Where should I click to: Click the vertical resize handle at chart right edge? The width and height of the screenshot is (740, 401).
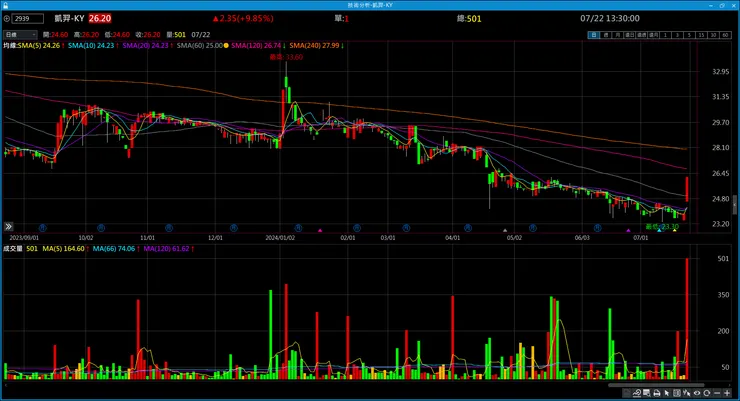tap(734, 206)
